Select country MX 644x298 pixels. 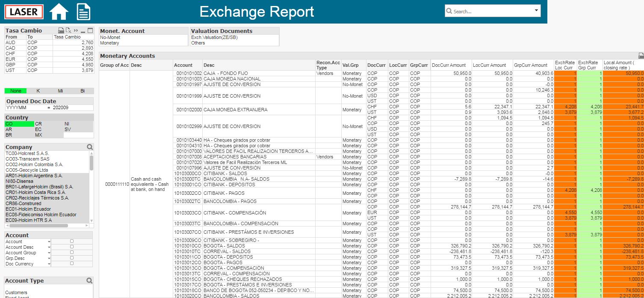pyautogui.click(x=49, y=135)
